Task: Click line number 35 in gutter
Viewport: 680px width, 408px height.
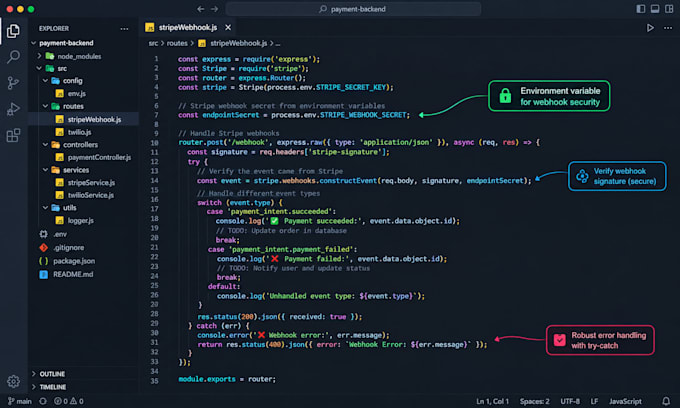Action: [x=154, y=381]
